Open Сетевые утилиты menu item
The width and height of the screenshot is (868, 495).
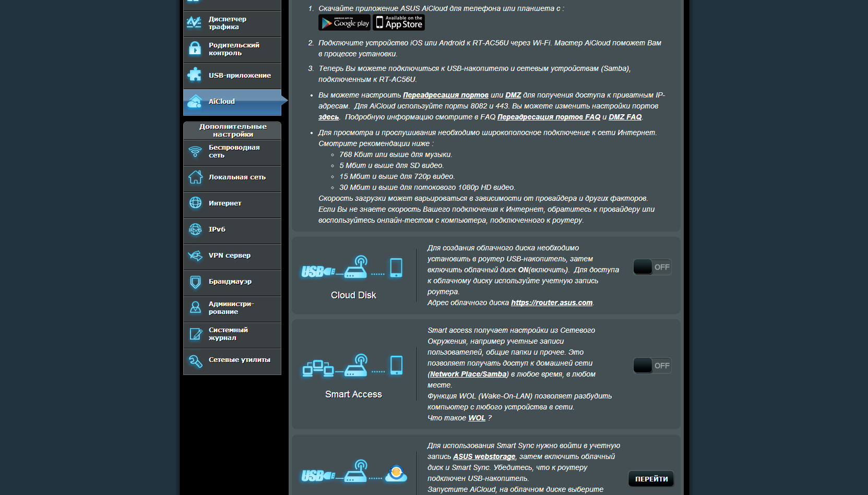[232, 361]
